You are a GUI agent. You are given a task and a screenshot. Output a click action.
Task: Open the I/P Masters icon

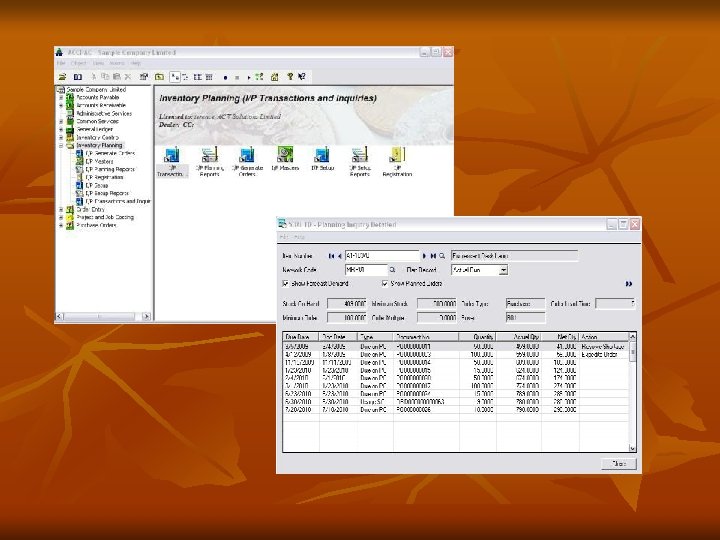pos(285,155)
